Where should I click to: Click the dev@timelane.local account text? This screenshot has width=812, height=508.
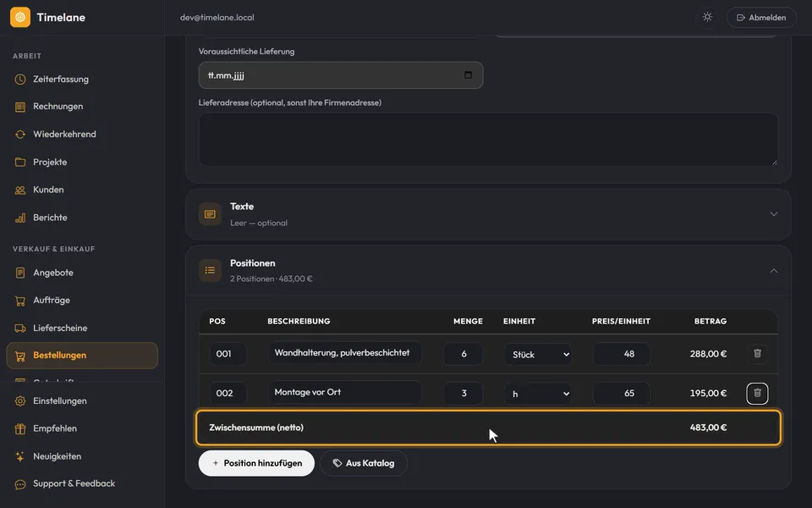pyautogui.click(x=217, y=17)
